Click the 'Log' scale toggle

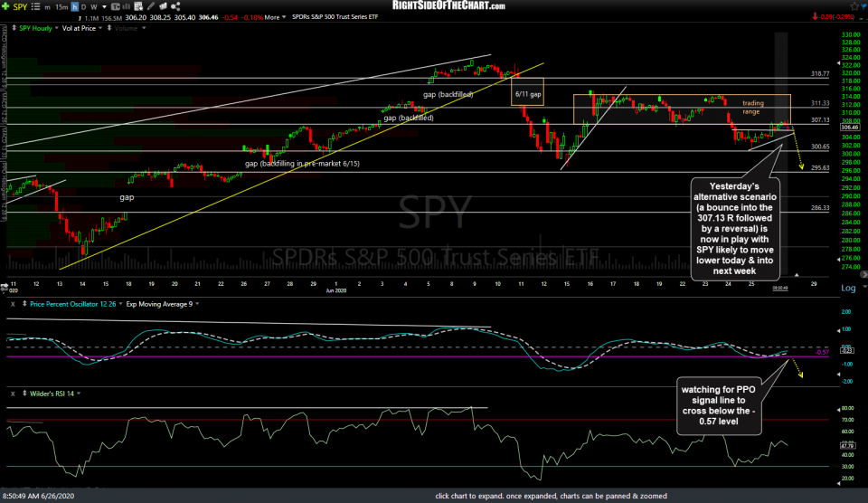pos(848,288)
